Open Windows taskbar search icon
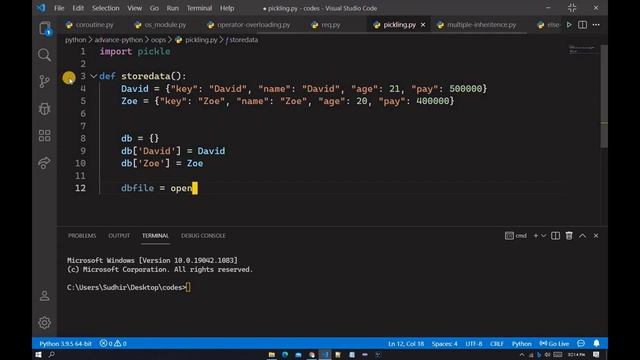Screen dimensions: 640x360 coord(52,355)
